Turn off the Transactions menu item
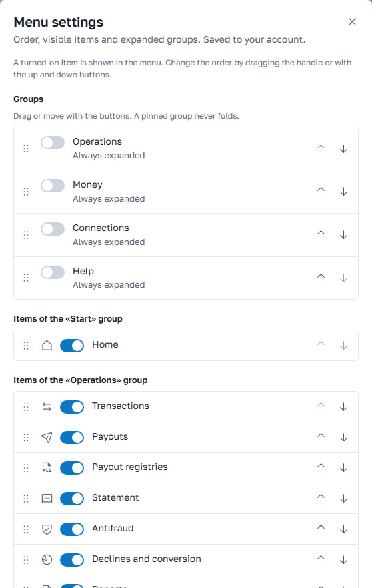 click(x=72, y=406)
